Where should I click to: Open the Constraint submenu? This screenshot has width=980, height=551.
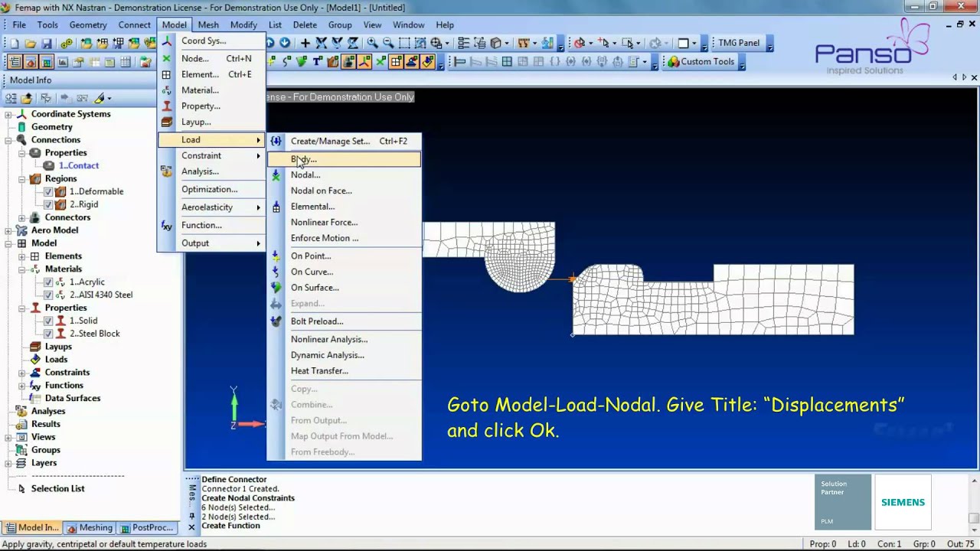tap(211, 155)
